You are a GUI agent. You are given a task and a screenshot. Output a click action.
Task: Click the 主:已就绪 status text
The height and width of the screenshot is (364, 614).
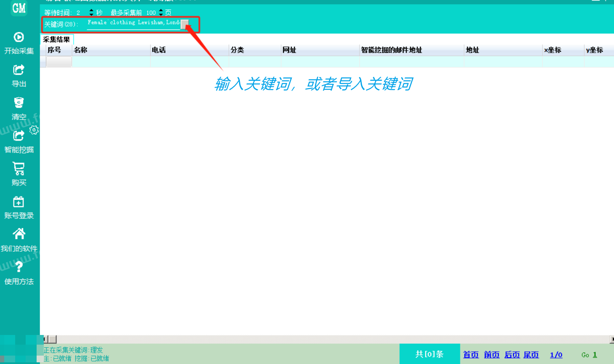(x=58, y=359)
